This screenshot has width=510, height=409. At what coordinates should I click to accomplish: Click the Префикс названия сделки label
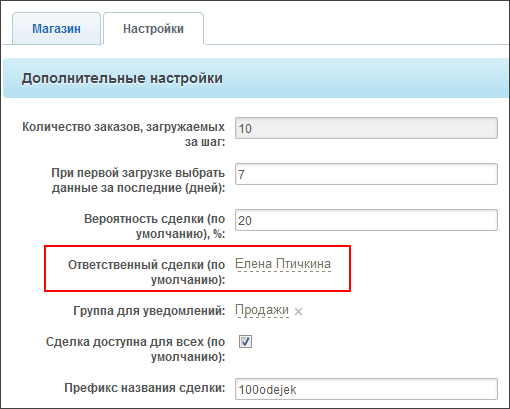[x=145, y=388]
